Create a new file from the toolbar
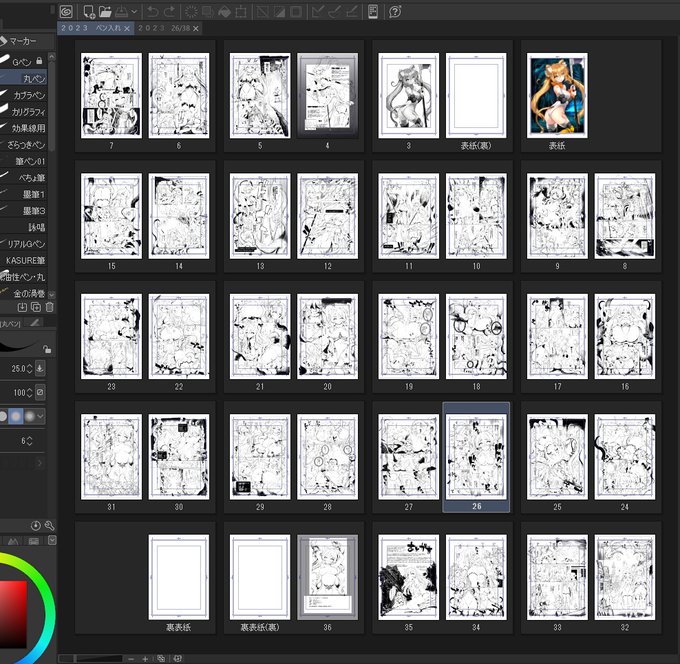680x664 pixels. coord(89,12)
